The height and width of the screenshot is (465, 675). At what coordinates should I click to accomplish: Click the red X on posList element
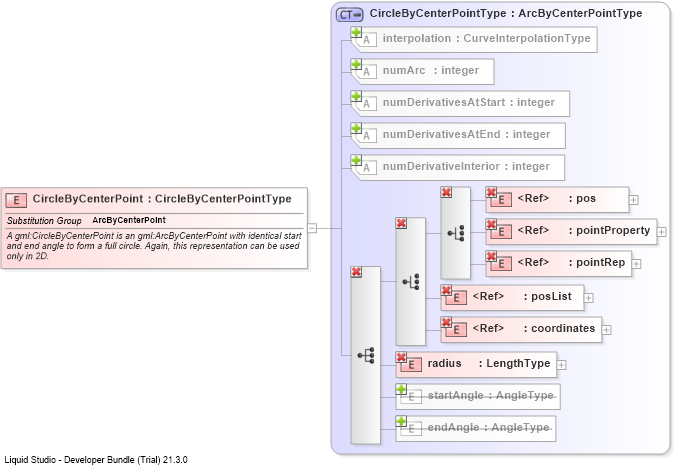pos(446,290)
